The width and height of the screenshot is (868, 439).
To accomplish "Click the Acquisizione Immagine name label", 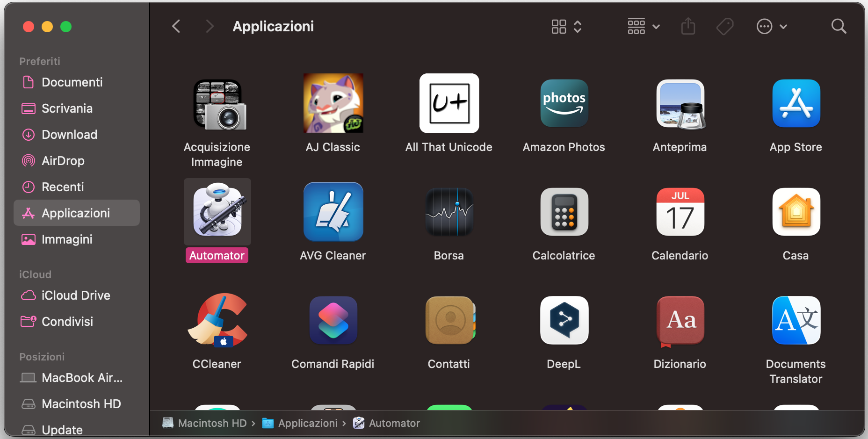I will click(x=217, y=154).
